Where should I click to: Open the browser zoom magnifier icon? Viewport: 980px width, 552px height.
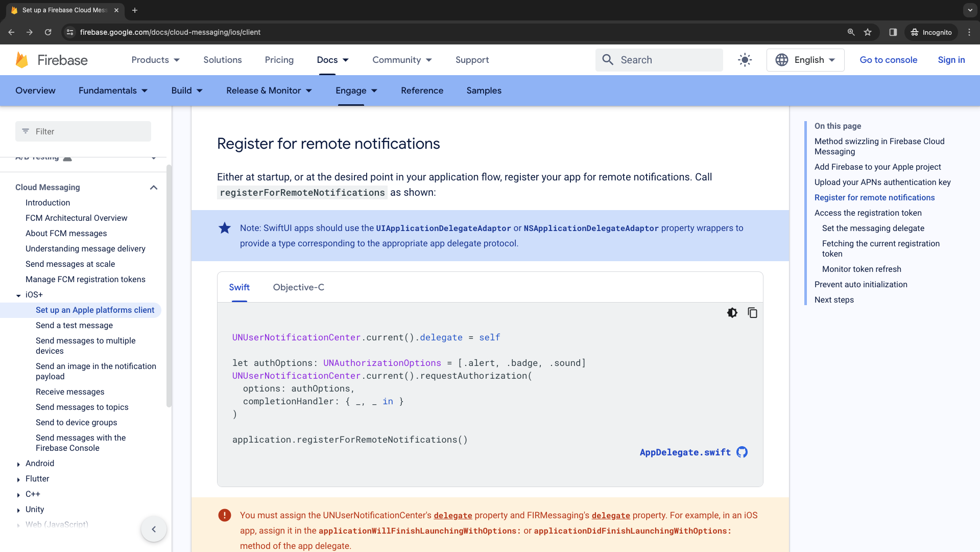pos(851,32)
